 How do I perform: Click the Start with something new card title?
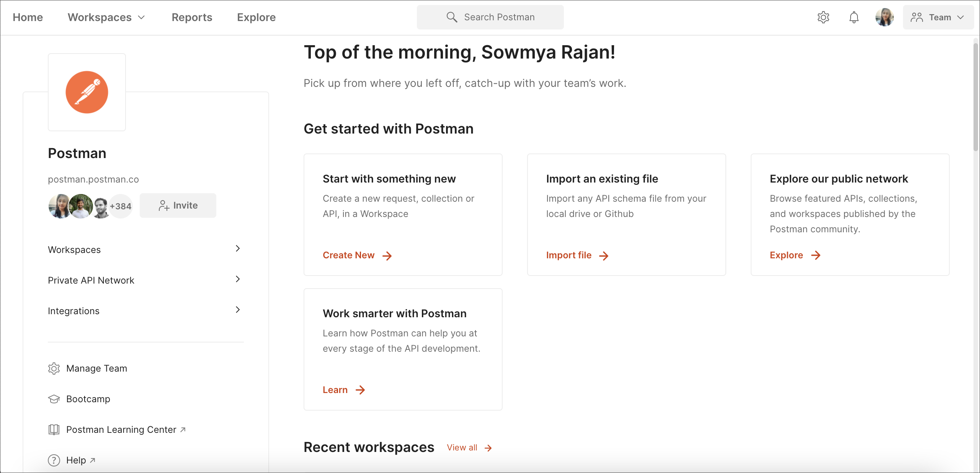click(389, 179)
